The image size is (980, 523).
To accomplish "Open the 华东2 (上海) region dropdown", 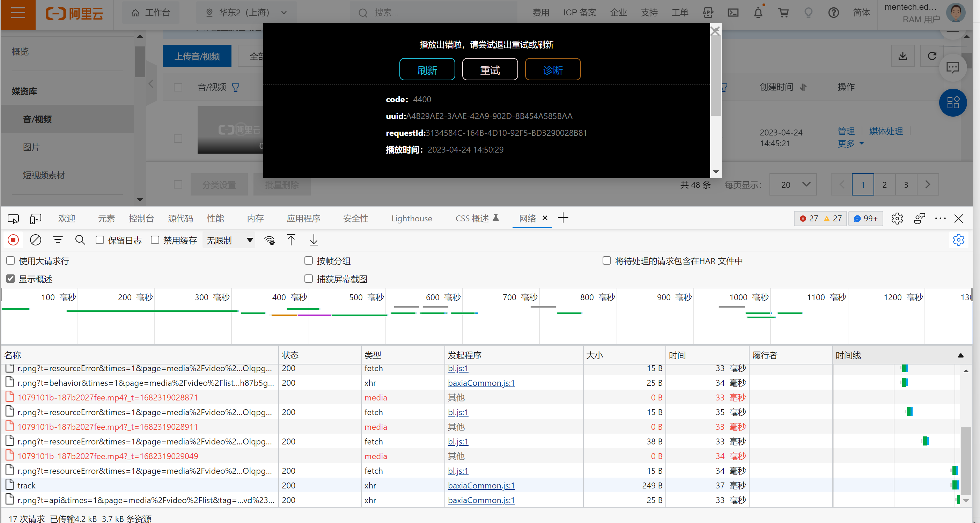I will coord(246,13).
